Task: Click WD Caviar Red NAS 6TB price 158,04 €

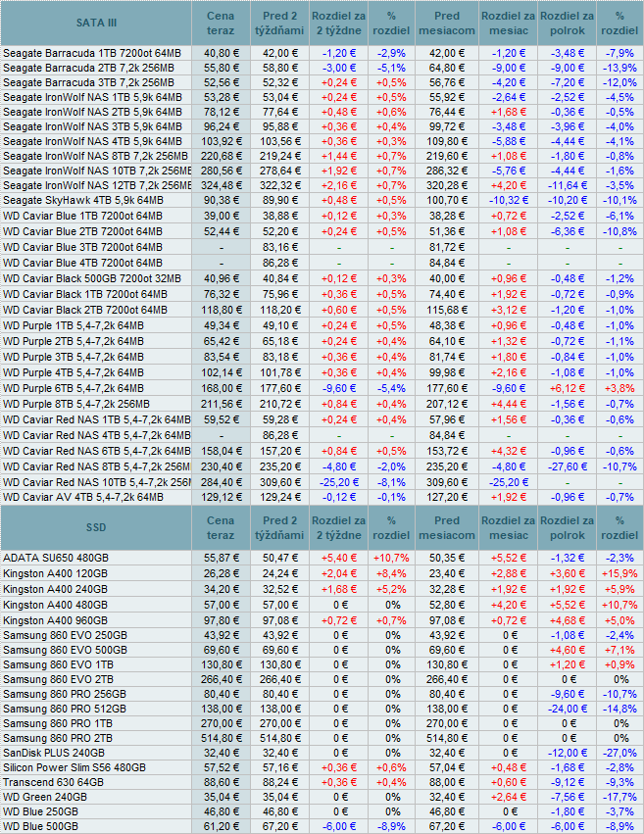Action: coord(222,452)
